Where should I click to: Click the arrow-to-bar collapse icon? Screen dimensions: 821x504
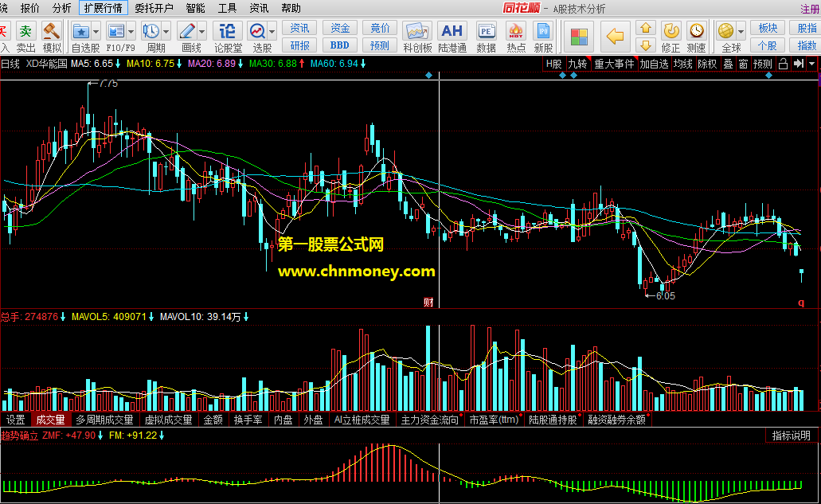click(x=798, y=64)
